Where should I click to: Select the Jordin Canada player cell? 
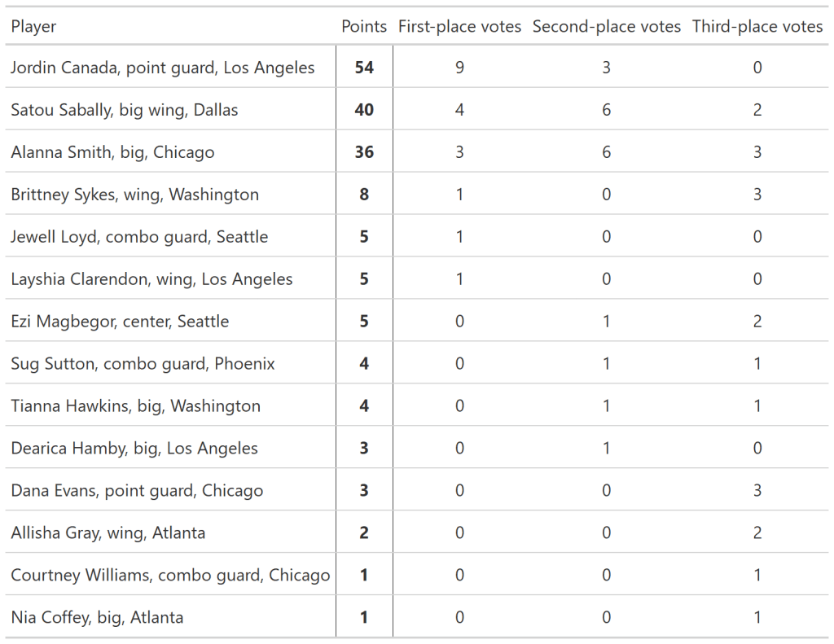pos(162,68)
